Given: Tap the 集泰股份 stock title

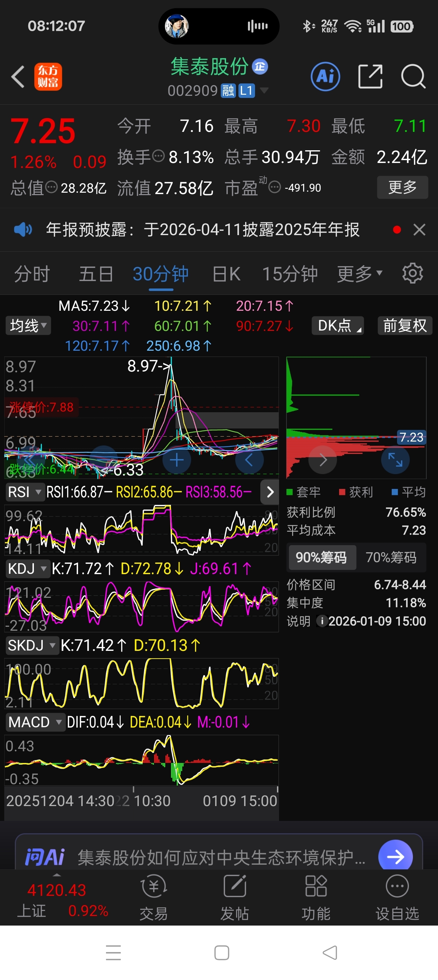Looking at the screenshot, I should pyautogui.click(x=209, y=67).
